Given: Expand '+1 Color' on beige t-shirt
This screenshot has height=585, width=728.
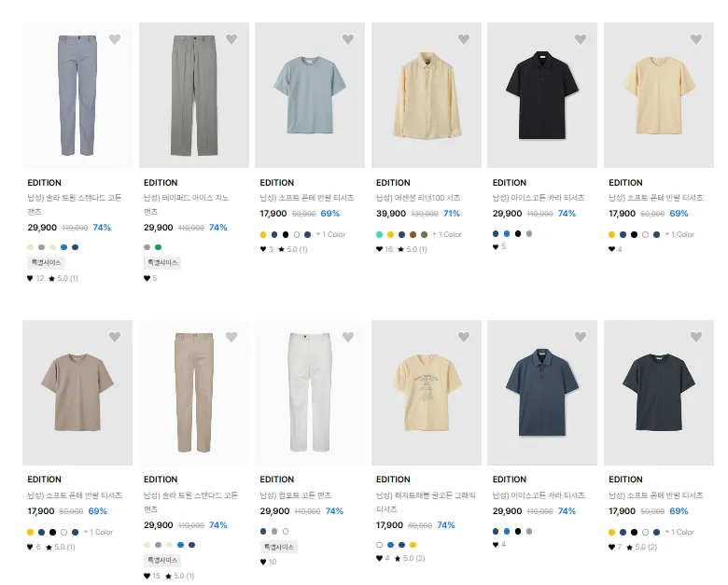Looking at the screenshot, I should (98, 532).
